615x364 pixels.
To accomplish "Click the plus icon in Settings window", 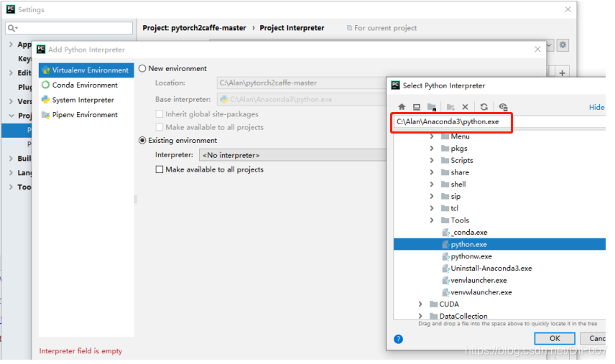I will (562, 73).
